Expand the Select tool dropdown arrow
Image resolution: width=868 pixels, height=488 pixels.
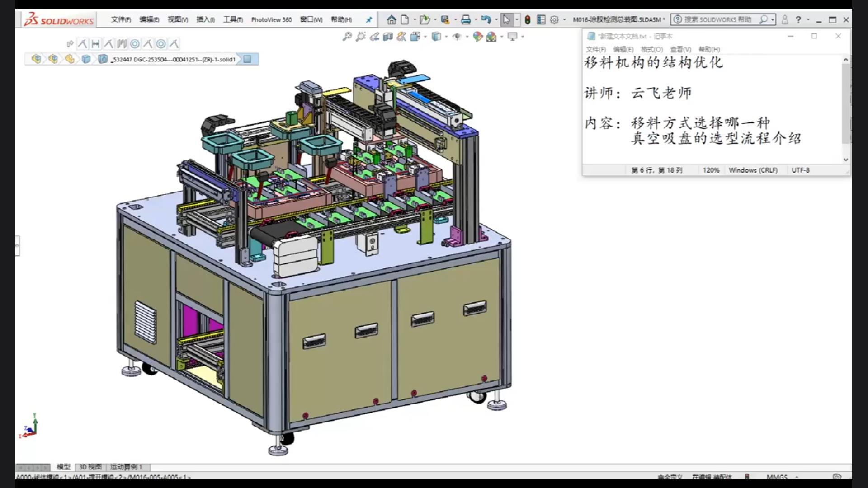[x=517, y=19]
